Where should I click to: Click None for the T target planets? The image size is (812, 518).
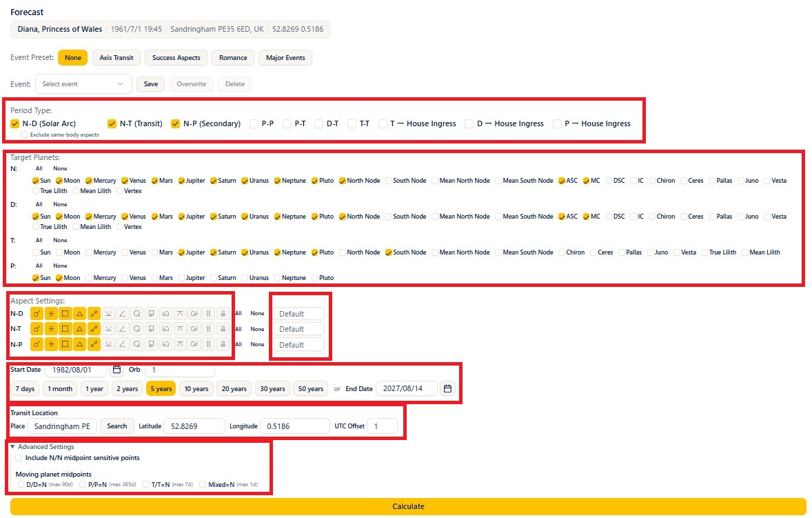click(60, 240)
